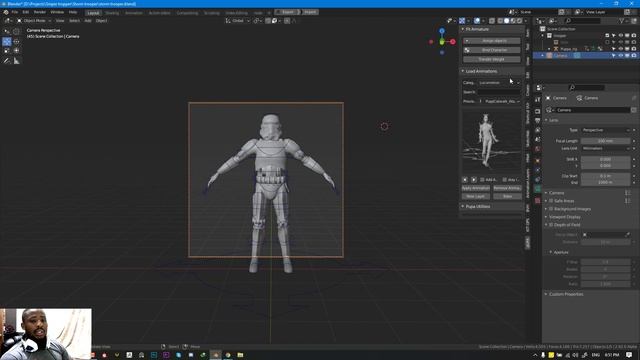
Task: Toggle the eye visibility of the trooper collection
Action: (x=620, y=36)
